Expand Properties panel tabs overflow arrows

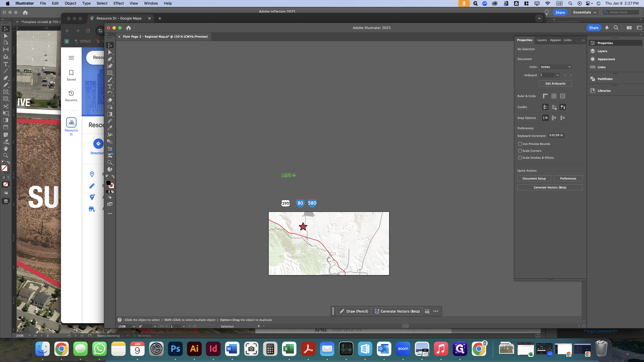point(583,40)
